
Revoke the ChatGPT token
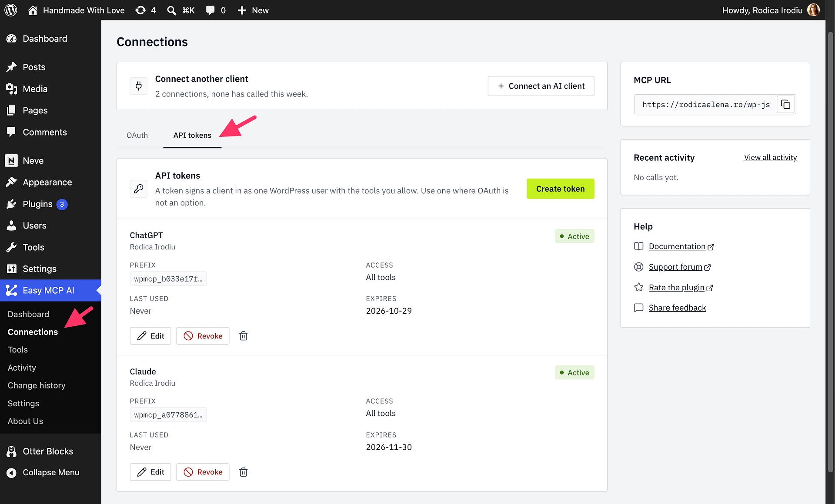(x=203, y=336)
